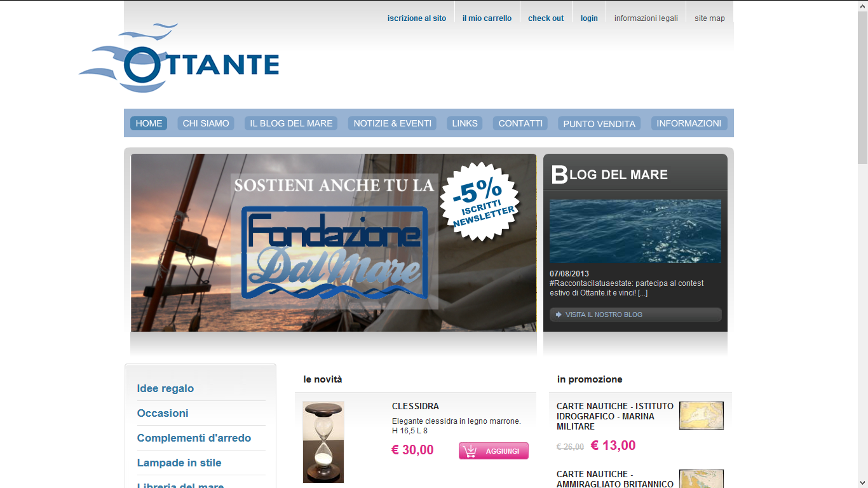868x488 pixels.
Task: Click the BLOG DEL MARE heading
Action: tap(609, 174)
